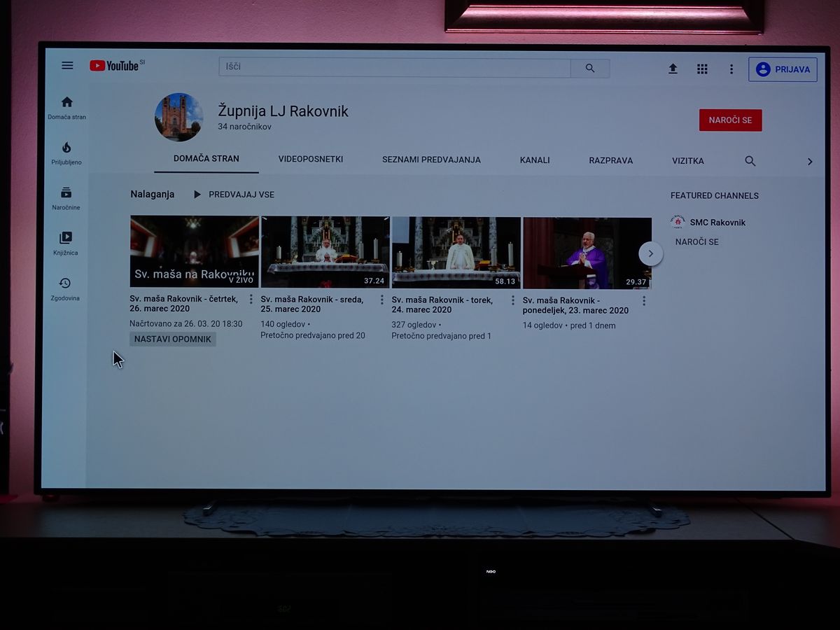
Task: Open options menu for četrtek 26. marec video
Action: (x=251, y=300)
